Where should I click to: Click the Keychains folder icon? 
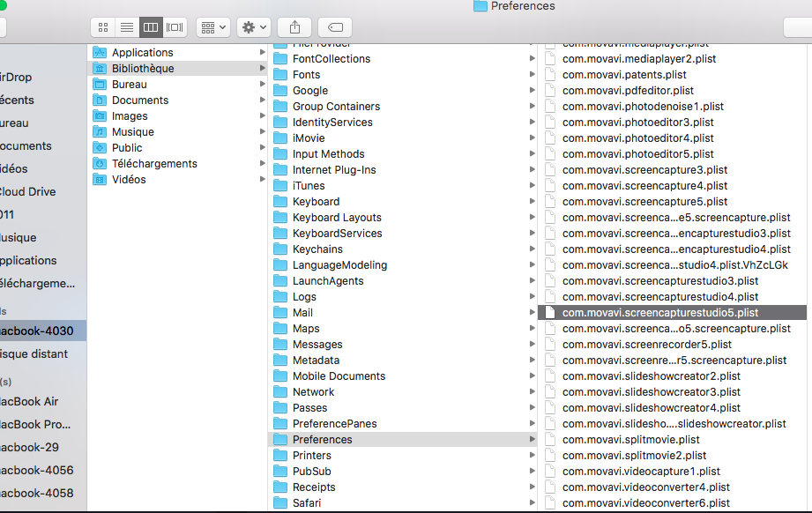280,249
